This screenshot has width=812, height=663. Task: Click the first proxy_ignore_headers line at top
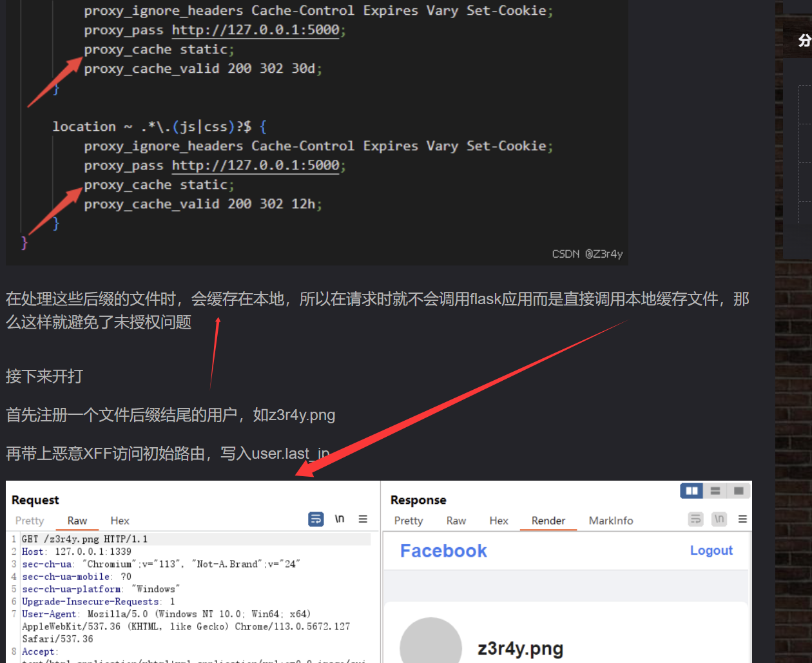[318, 10]
